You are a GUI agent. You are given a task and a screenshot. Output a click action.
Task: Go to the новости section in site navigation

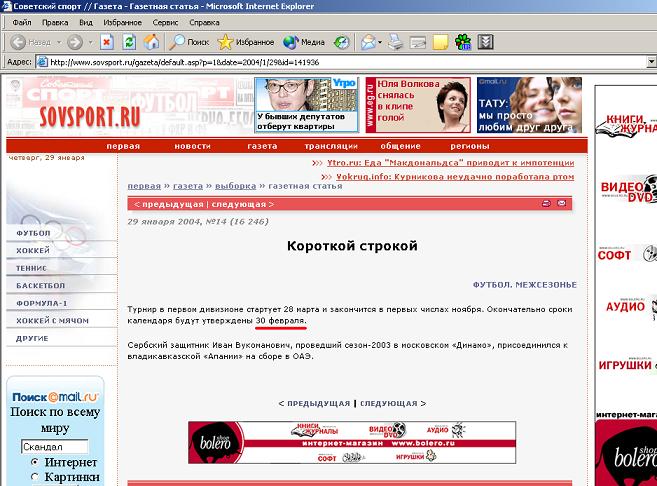point(192,146)
